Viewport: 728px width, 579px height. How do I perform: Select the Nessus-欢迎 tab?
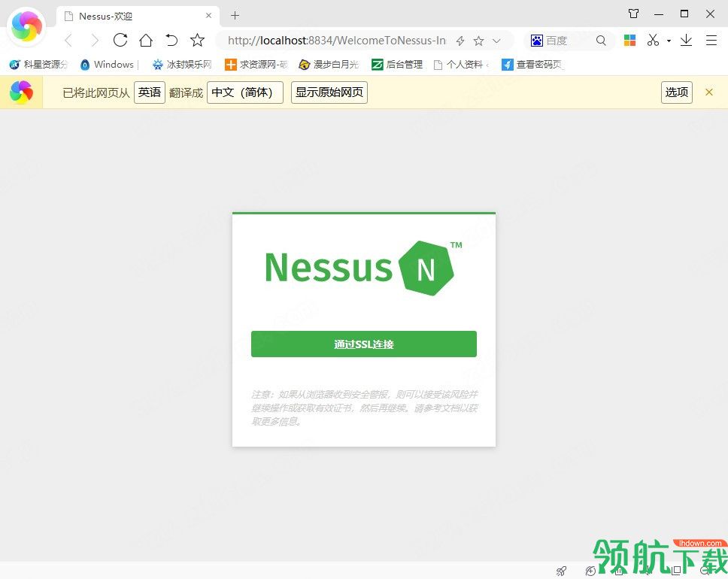tap(138, 17)
